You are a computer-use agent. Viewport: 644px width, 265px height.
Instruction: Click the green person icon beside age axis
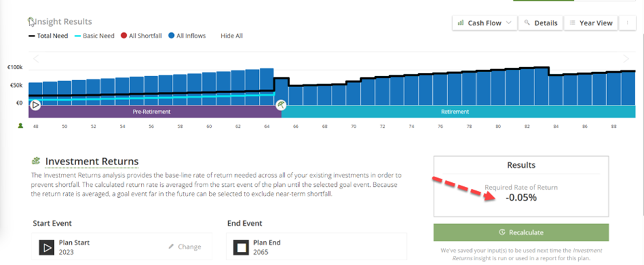21,125
